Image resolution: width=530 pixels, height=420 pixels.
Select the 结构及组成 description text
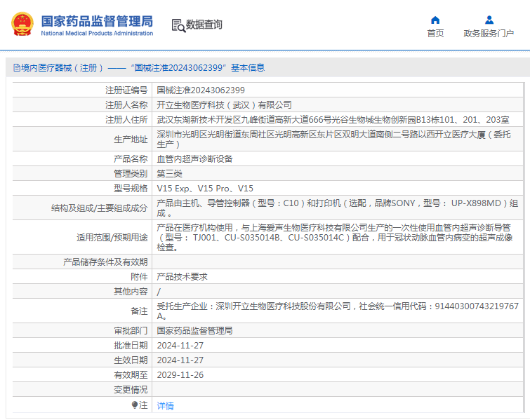click(338, 208)
